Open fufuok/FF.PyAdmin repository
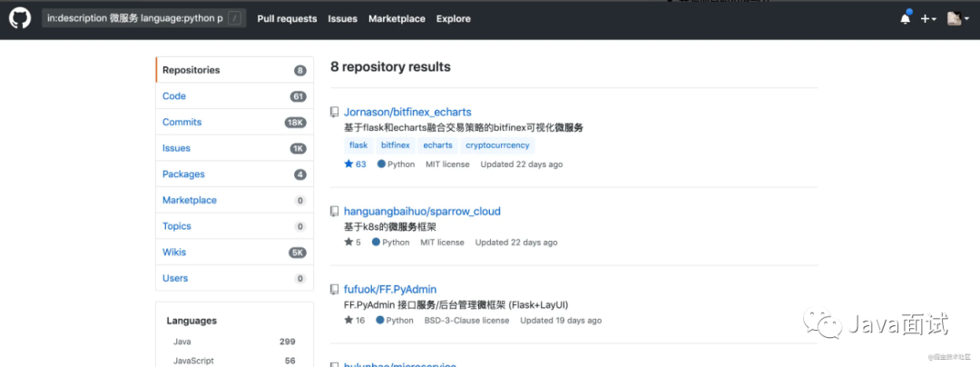Image resolution: width=980 pixels, height=367 pixels. pos(390,290)
